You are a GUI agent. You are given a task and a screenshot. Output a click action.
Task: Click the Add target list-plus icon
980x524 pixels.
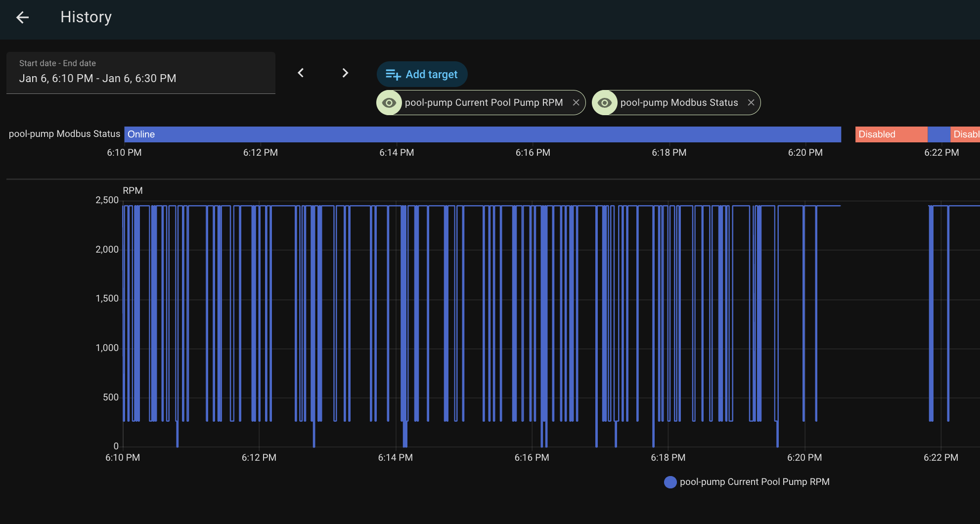393,75
